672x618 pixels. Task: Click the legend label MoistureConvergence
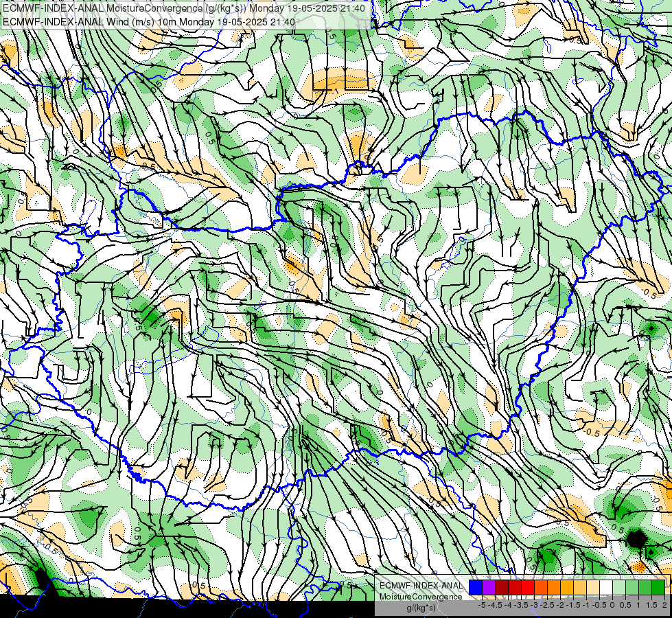click(421, 597)
